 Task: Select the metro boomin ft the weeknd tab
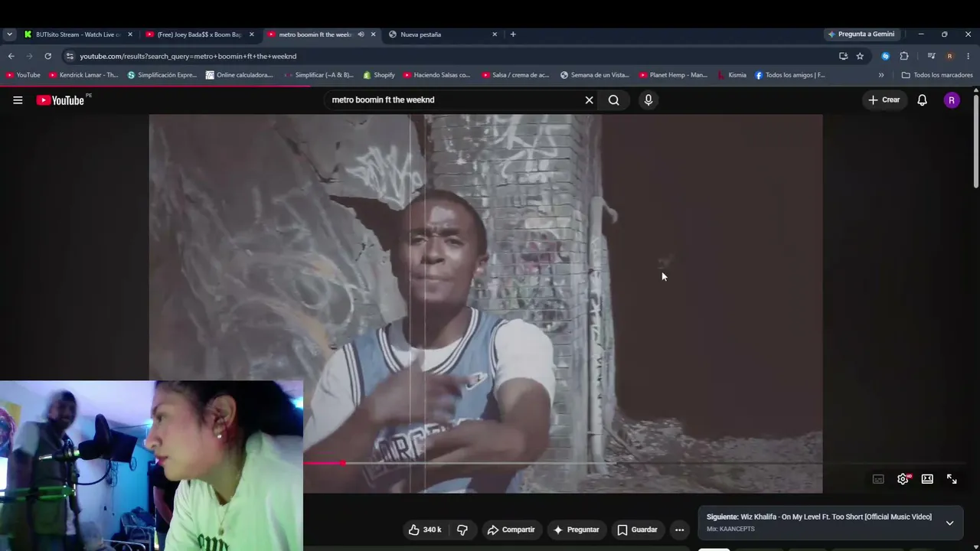315,34
